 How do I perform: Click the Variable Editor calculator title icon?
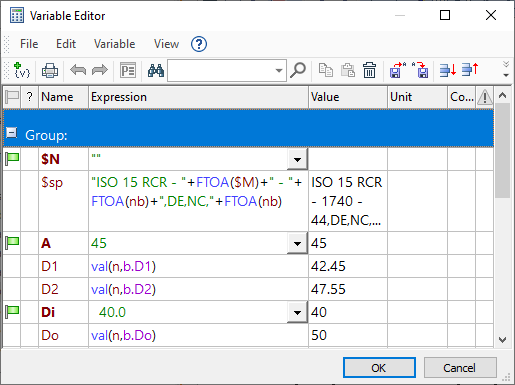click(17, 15)
